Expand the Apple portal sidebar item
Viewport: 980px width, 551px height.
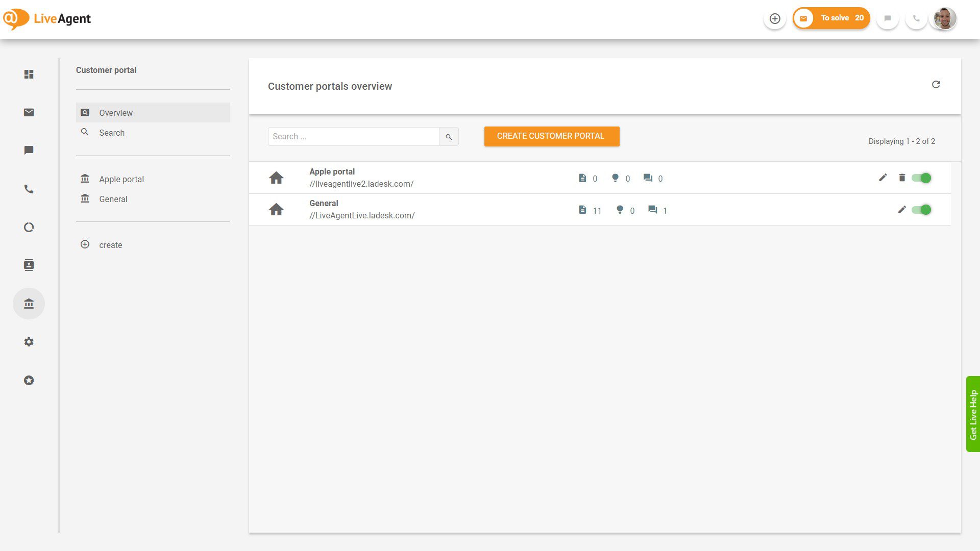tap(122, 179)
